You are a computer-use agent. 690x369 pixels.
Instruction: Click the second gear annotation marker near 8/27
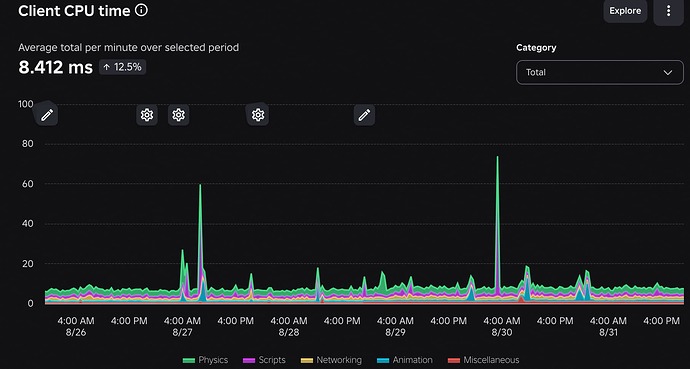(178, 115)
